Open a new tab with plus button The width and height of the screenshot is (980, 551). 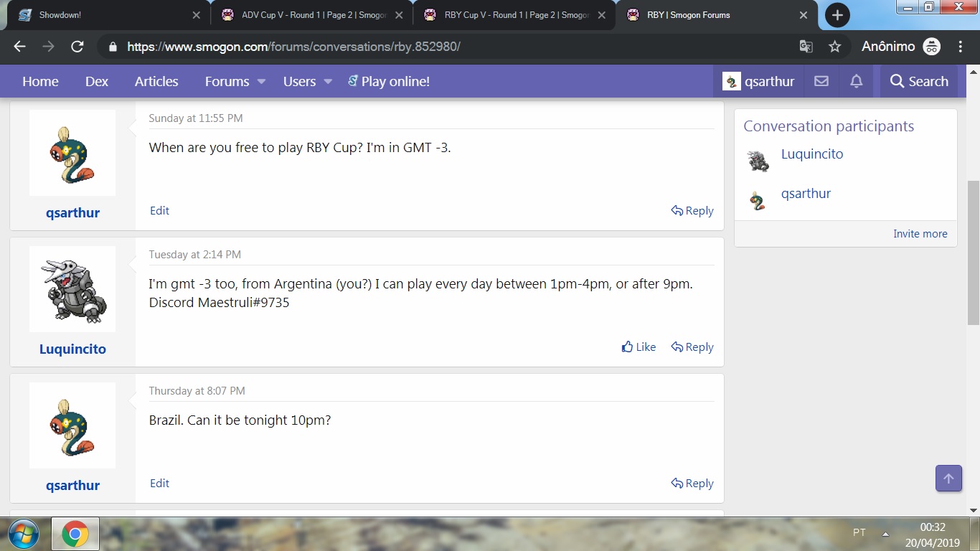click(837, 15)
